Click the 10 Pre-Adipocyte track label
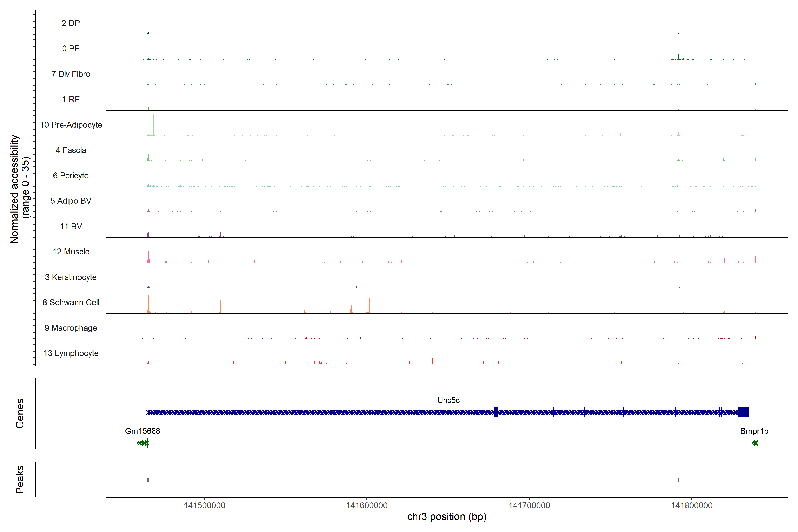This screenshot has height=532, width=798. [71, 125]
